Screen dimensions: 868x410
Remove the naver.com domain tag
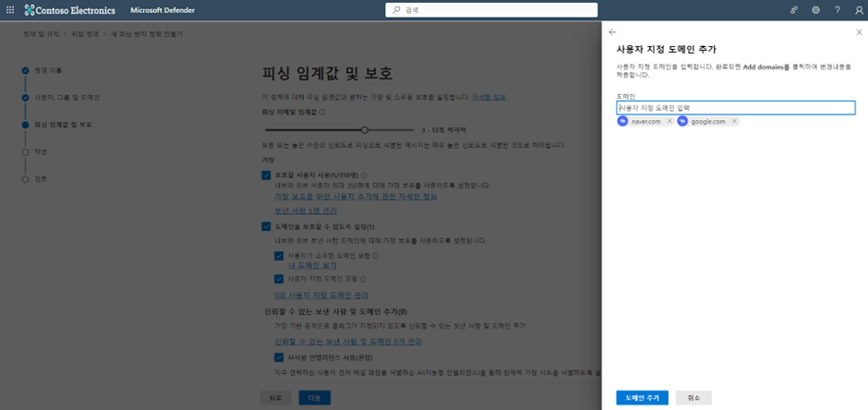point(669,121)
